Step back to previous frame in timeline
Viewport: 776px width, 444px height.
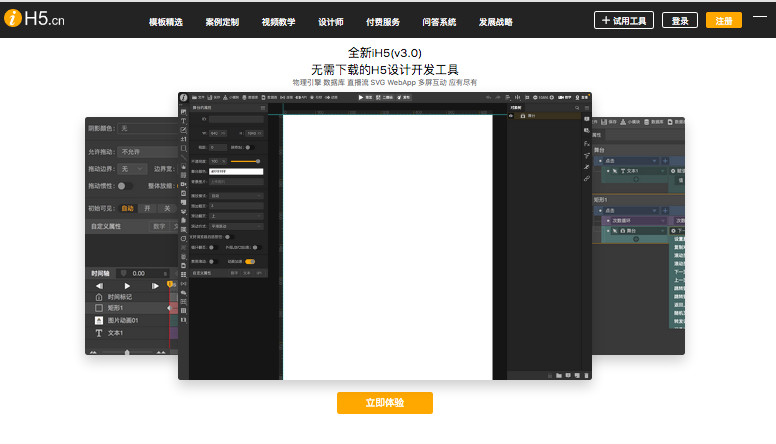pyautogui.click(x=99, y=286)
